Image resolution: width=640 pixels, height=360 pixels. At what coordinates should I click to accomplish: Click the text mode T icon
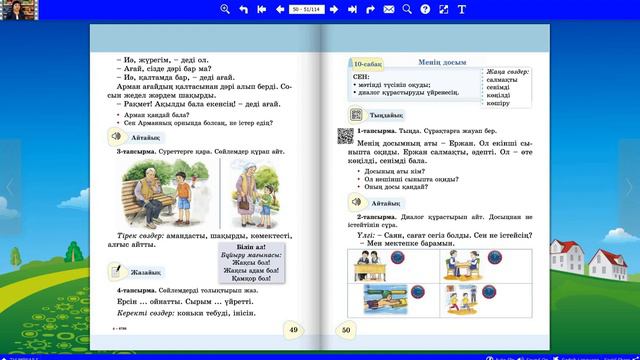[x=462, y=9]
